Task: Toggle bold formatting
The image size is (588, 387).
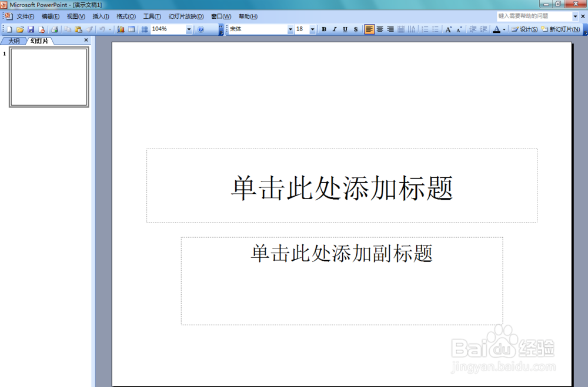Action: tap(323, 29)
